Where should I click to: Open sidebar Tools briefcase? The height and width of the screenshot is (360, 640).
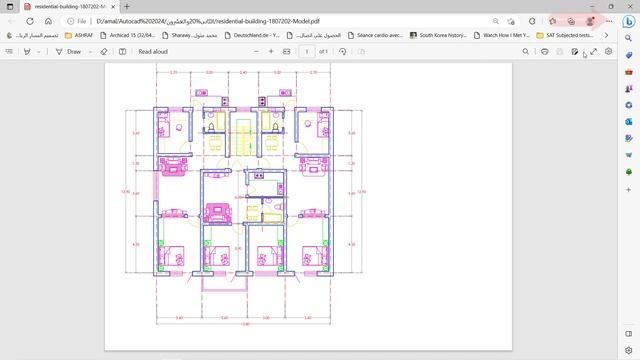tap(629, 72)
